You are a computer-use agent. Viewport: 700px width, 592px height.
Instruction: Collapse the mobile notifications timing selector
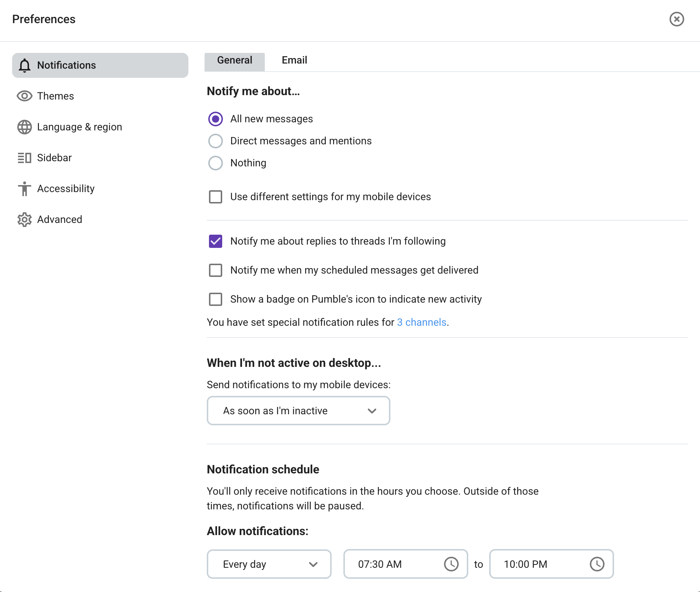[372, 411]
